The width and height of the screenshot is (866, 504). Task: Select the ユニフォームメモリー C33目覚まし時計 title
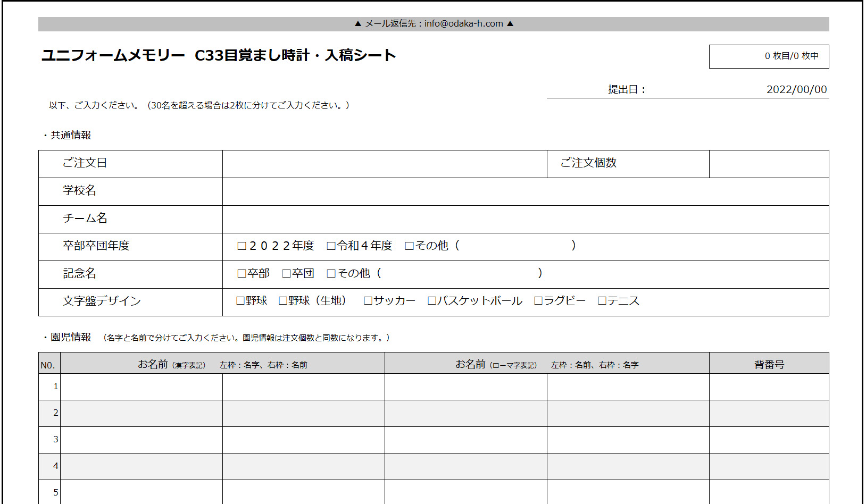[218, 55]
